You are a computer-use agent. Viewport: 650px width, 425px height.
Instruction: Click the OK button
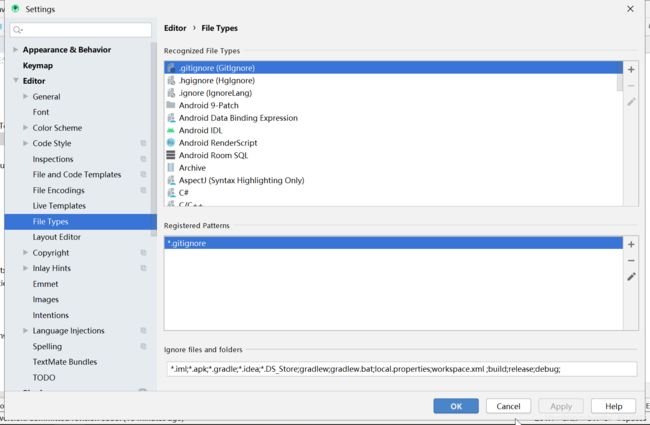click(x=456, y=406)
